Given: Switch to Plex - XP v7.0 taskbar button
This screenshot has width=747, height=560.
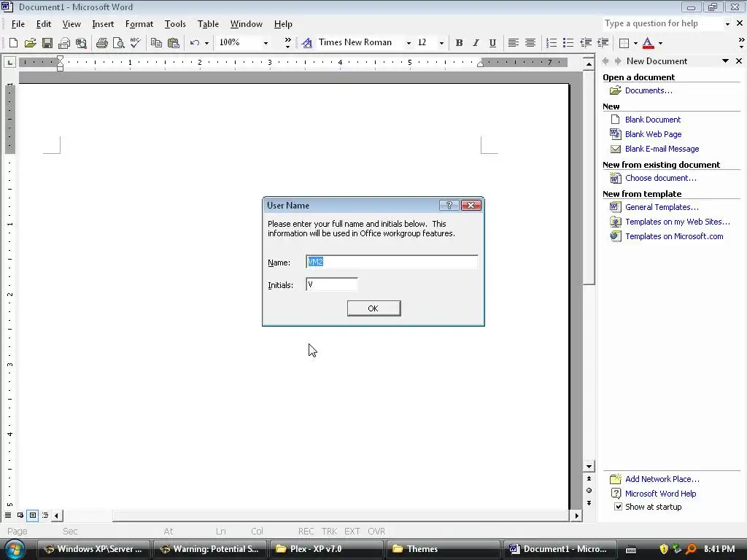Looking at the screenshot, I should pyautogui.click(x=326, y=549).
